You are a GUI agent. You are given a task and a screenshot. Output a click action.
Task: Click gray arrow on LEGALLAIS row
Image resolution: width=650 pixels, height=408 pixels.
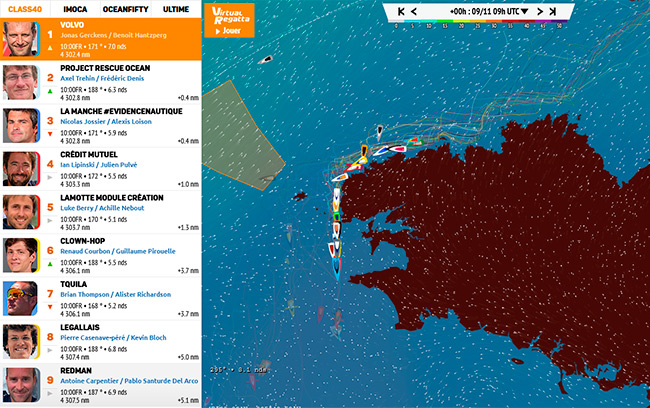50,350
